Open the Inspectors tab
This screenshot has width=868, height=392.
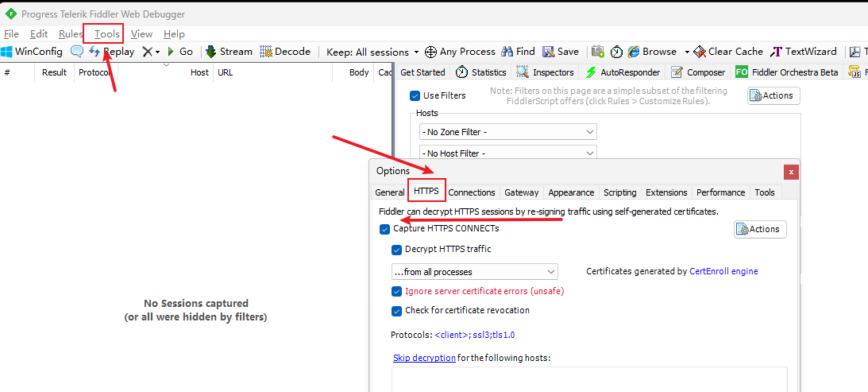pyautogui.click(x=544, y=72)
